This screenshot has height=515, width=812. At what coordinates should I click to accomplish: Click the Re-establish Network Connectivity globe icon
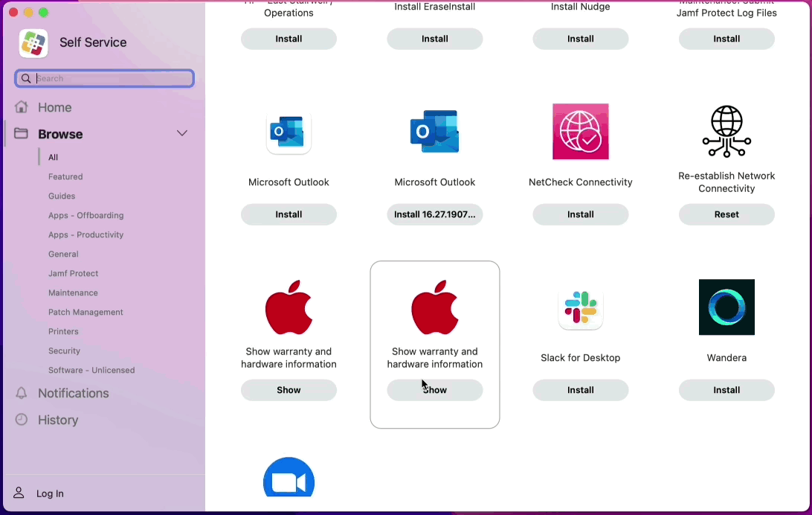pos(726,131)
